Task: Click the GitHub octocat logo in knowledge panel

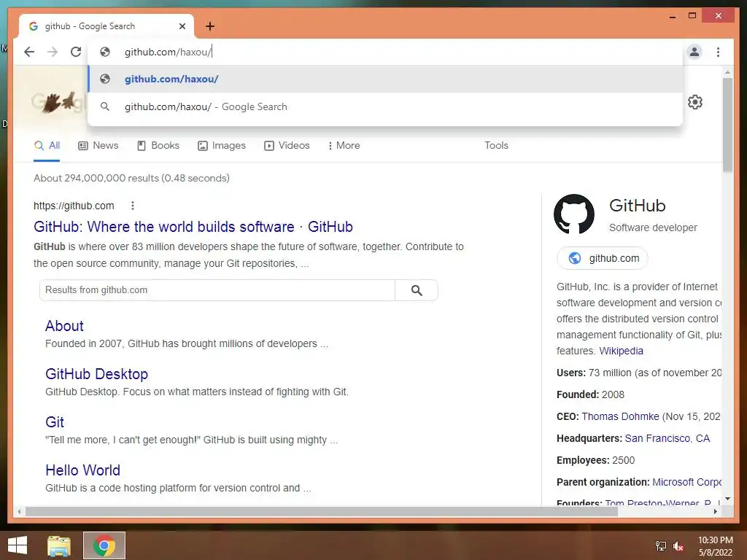Action: point(574,214)
